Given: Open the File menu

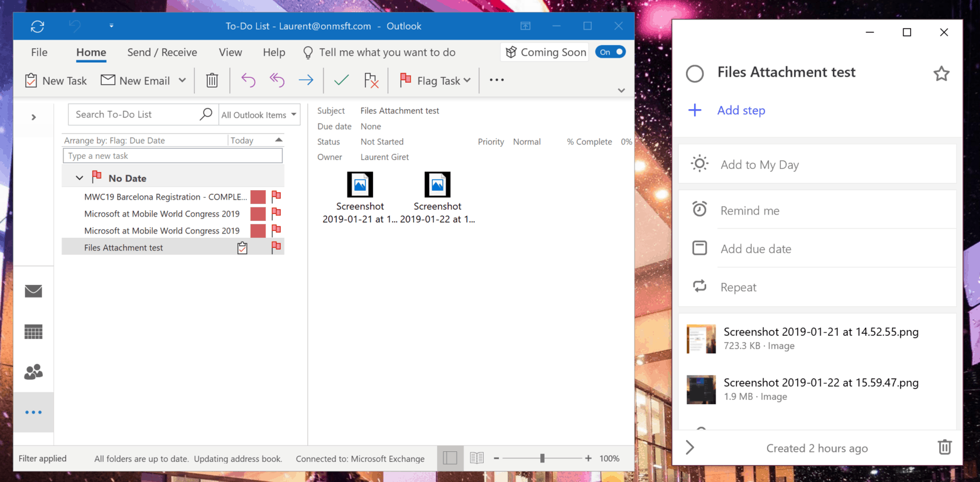Looking at the screenshot, I should pos(39,52).
